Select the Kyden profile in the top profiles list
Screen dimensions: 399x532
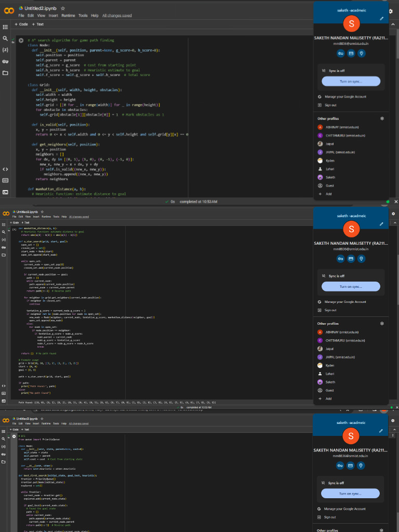tap(330, 161)
